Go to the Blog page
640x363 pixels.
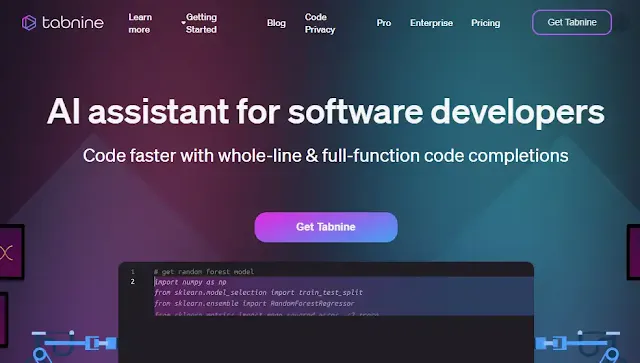(x=276, y=23)
